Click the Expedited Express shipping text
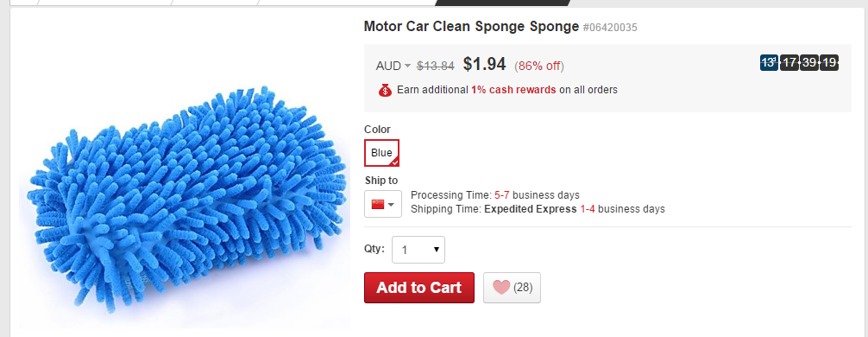Screen dimensions: 868x337 point(531,209)
